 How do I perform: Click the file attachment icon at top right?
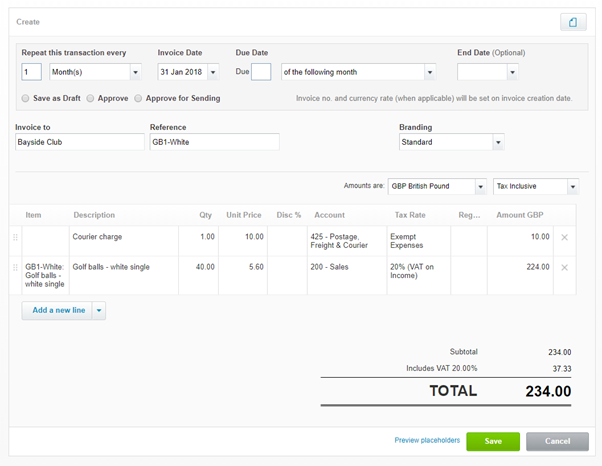click(573, 22)
